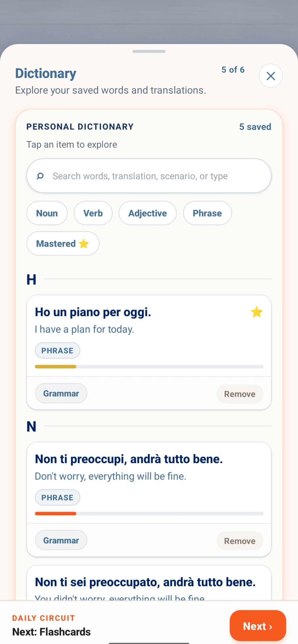This screenshot has height=644, width=298.
Task: Filter by Mastered words
Action: point(63,243)
